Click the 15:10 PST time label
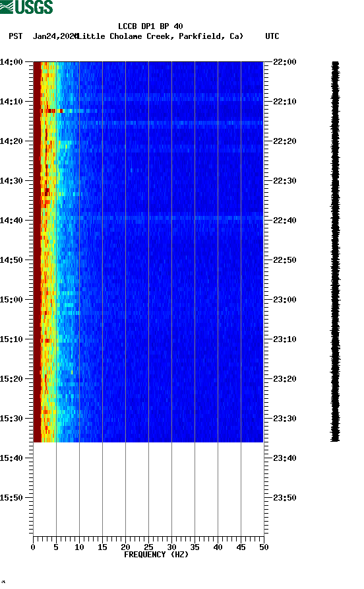 [11, 339]
